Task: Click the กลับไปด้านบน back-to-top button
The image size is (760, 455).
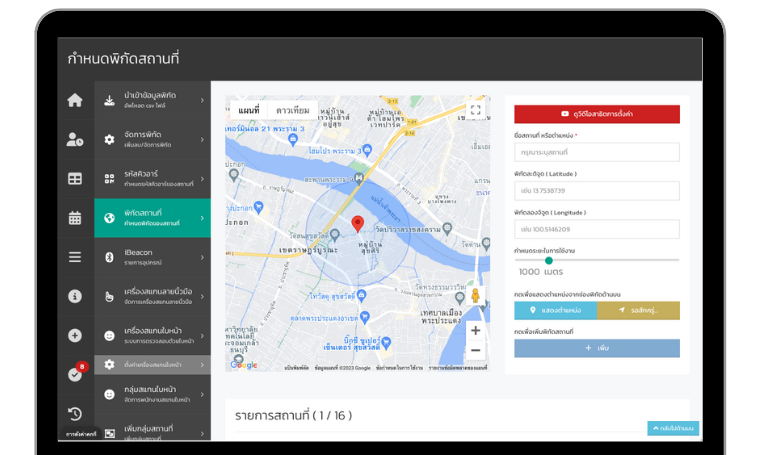Action: (673, 428)
